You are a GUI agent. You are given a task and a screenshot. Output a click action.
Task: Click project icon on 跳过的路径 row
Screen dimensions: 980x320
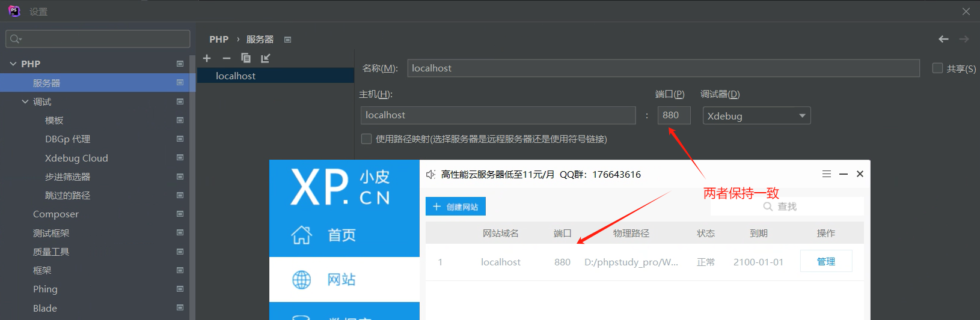pos(180,195)
